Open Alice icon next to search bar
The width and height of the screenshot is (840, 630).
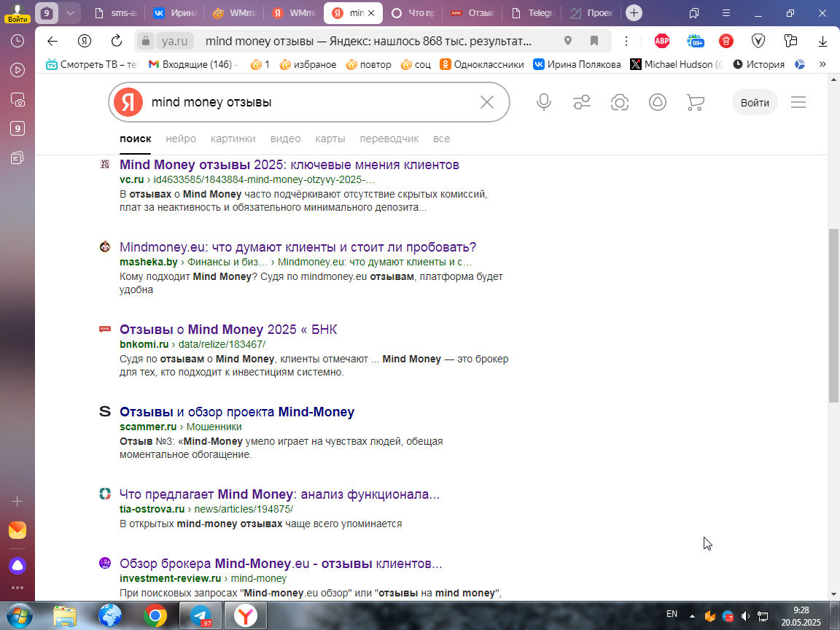tap(657, 102)
